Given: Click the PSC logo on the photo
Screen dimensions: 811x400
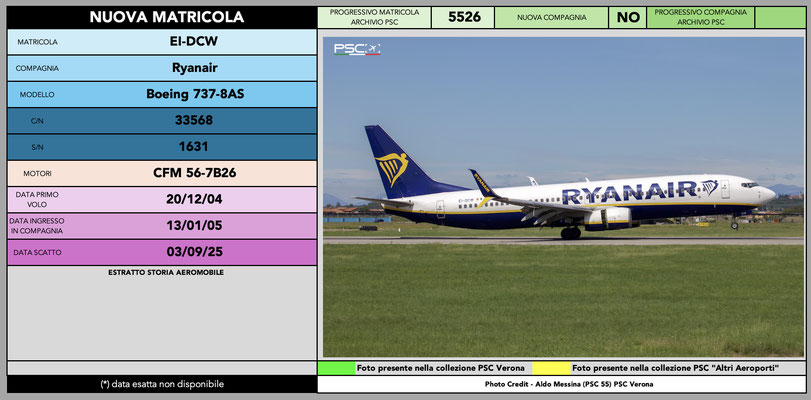Looking at the screenshot, I should pyautogui.click(x=357, y=49).
